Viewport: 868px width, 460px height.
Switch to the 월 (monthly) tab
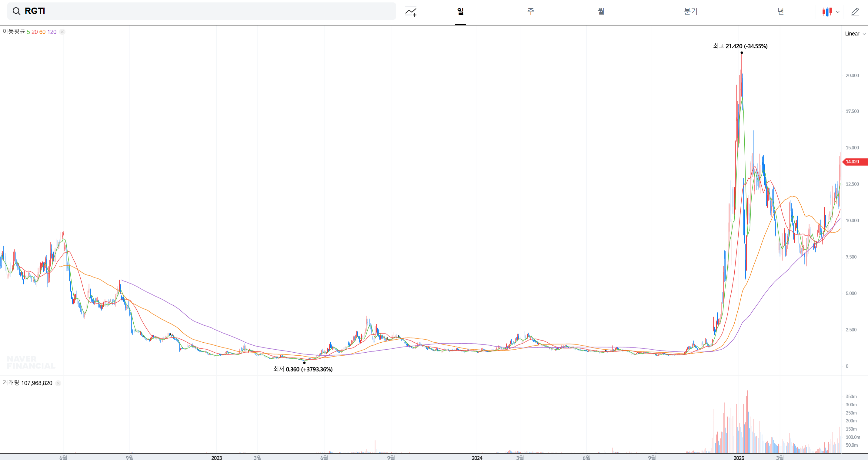(x=601, y=12)
